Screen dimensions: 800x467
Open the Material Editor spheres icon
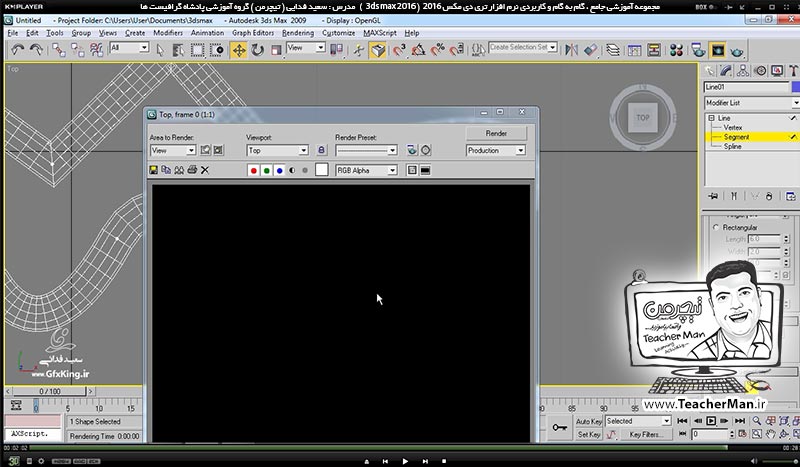pyautogui.click(x=677, y=50)
